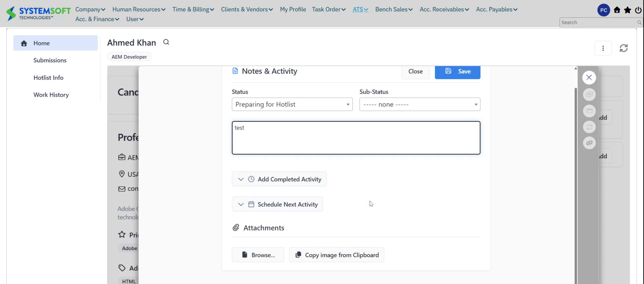Open the three-dot more options menu
This screenshot has width=644, height=284.
[x=603, y=48]
